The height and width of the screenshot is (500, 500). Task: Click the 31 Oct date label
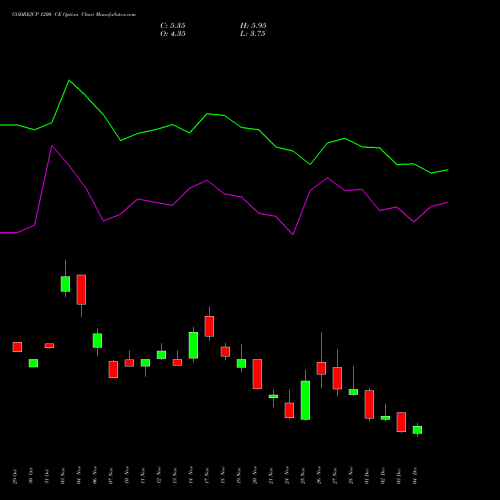pos(47,476)
